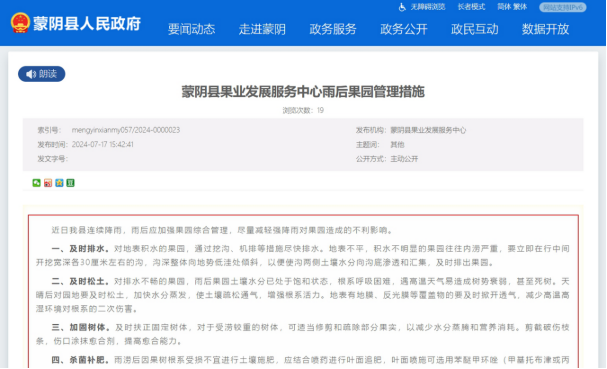Share article to QQ Zone star icon
This screenshot has width=607, height=369.
click(x=59, y=183)
